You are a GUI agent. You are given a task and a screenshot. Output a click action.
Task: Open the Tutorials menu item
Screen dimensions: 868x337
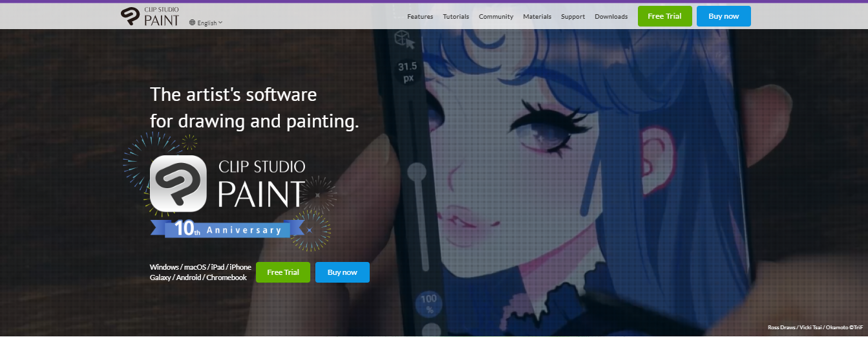click(x=456, y=16)
